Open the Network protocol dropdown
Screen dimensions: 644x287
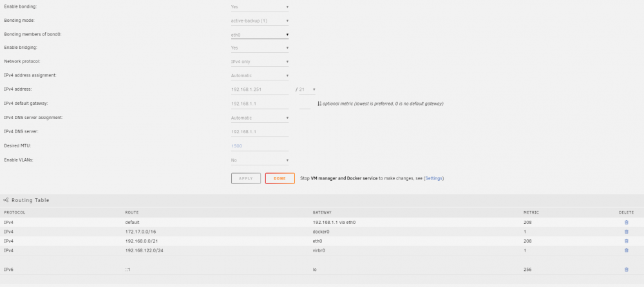pos(260,62)
